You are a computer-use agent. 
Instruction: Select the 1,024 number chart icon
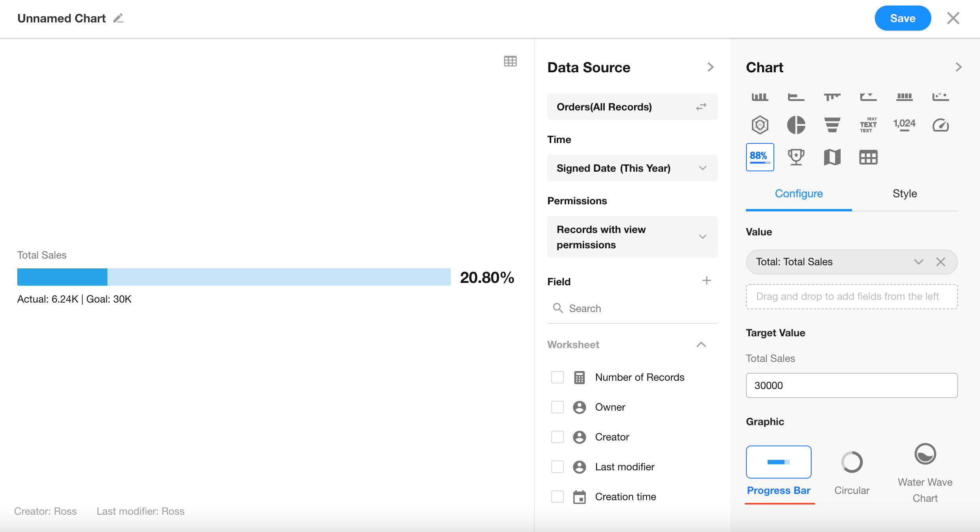point(904,125)
